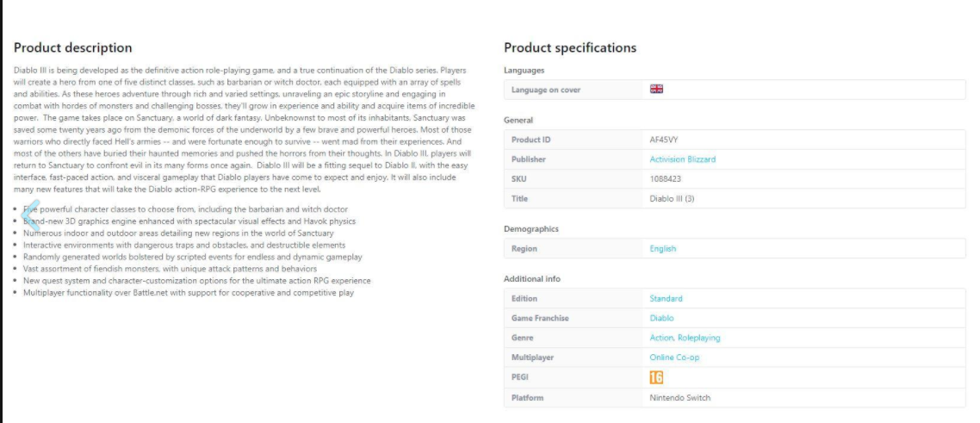
Task: Click the Battle.net multiplayer bullet point
Action: [x=189, y=293]
